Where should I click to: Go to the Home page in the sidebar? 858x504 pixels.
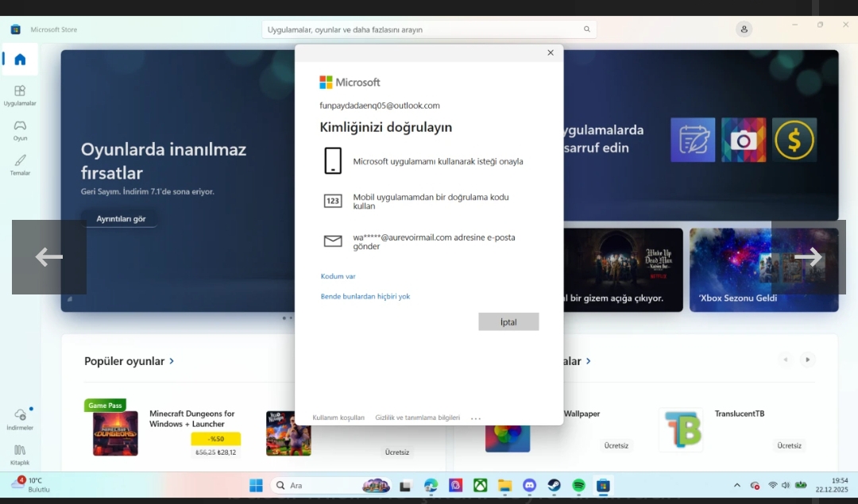pos(20,59)
